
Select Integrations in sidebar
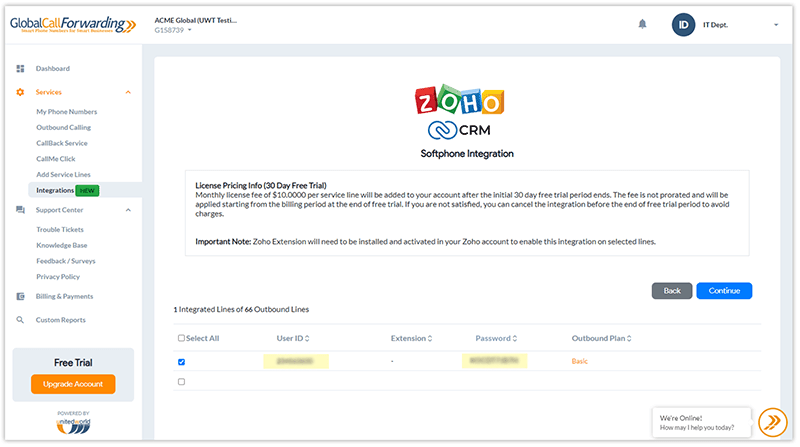55,190
